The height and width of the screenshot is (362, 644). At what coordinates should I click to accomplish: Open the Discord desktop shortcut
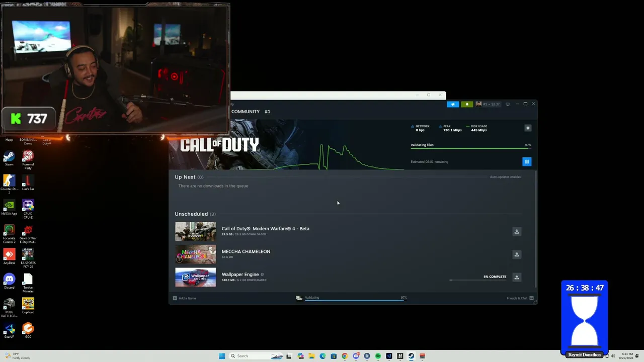click(9, 282)
